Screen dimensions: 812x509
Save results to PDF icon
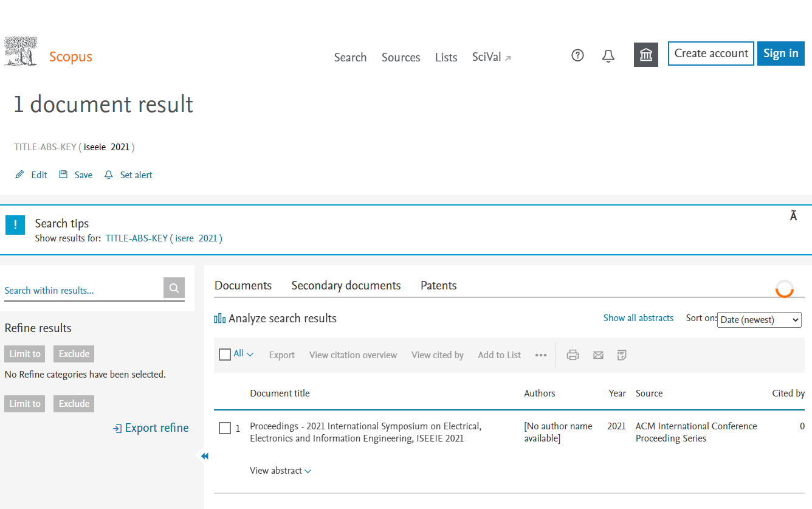point(621,355)
